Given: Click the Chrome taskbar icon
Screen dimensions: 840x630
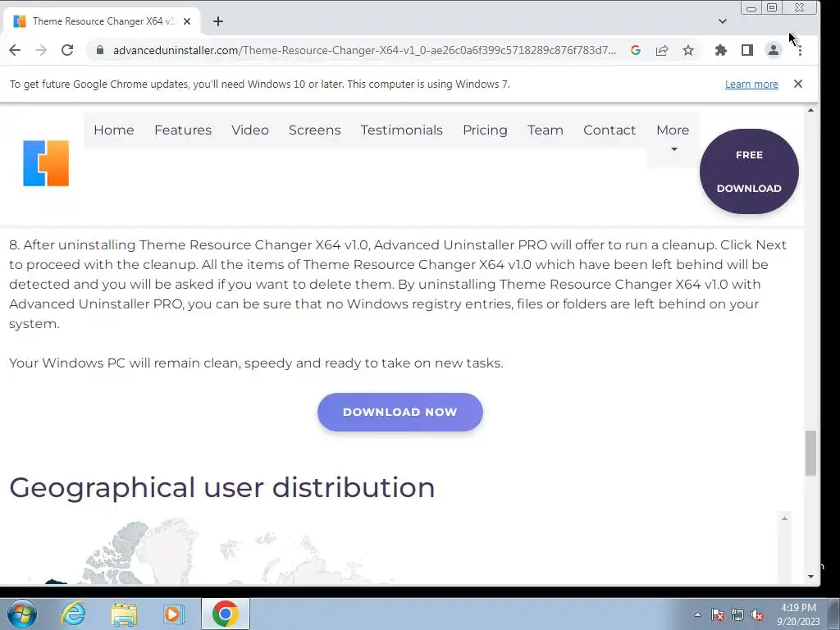Looking at the screenshot, I should point(225,614).
